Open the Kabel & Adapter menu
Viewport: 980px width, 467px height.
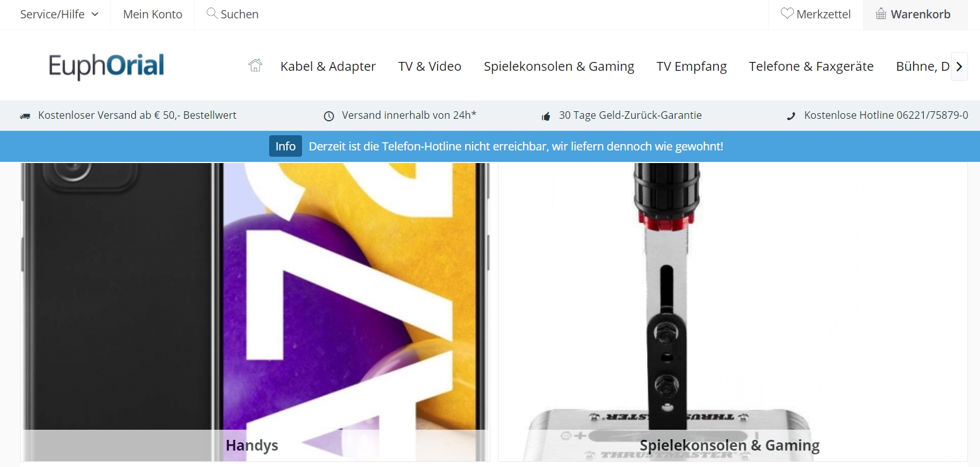tap(328, 66)
